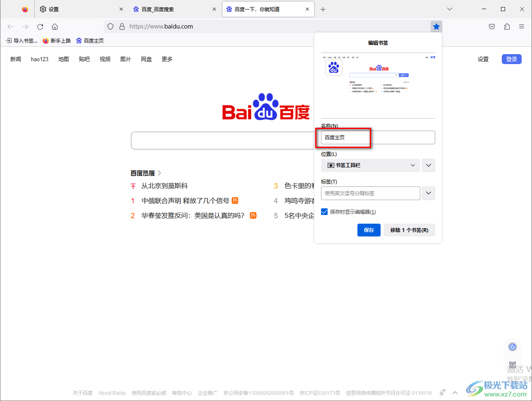Open the 更多 menu link
This screenshot has height=401, width=532.
tap(167, 59)
